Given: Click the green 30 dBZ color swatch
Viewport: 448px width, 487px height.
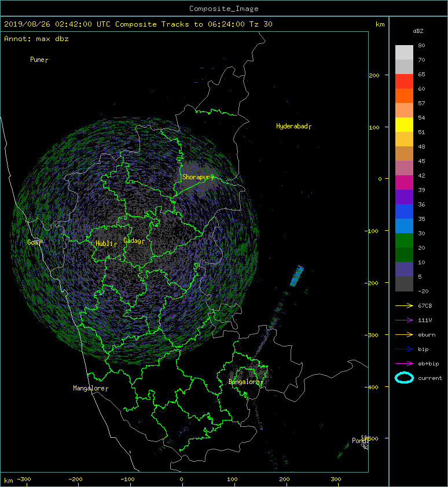Looking at the screenshot, I should 404,241.
